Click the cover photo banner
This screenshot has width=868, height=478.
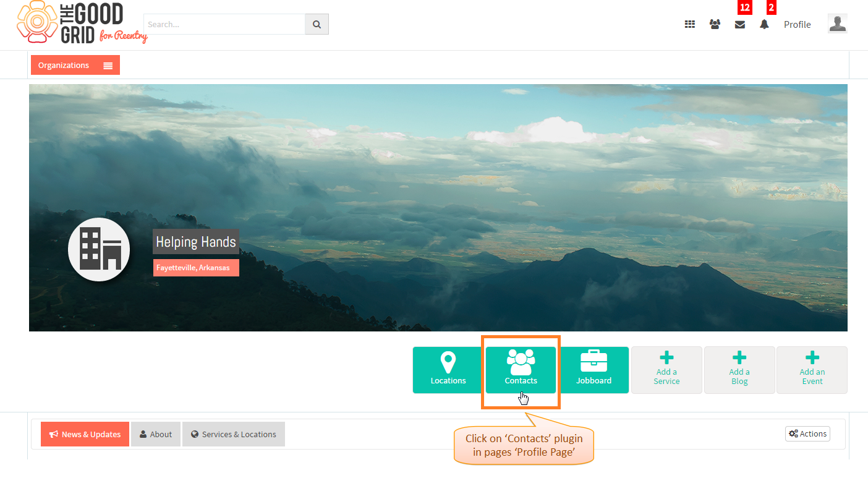(438, 208)
